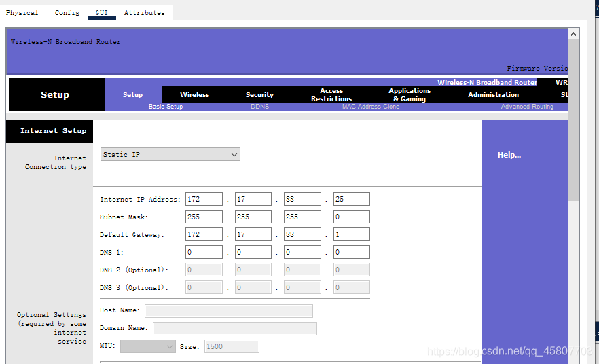The image size is (599, 364).
Task: Click Subnet Mask second octet field
Action: click(x=253, y=217)
